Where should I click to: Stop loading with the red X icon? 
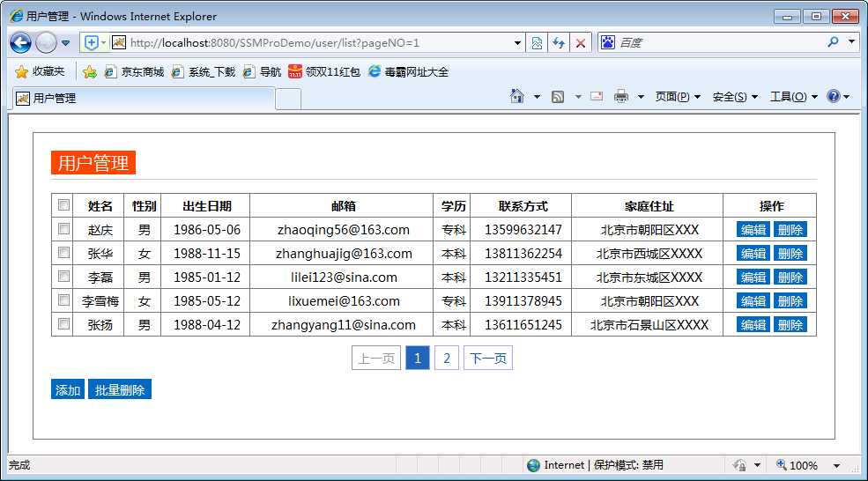pyautogui.click(x=580, y=42)
